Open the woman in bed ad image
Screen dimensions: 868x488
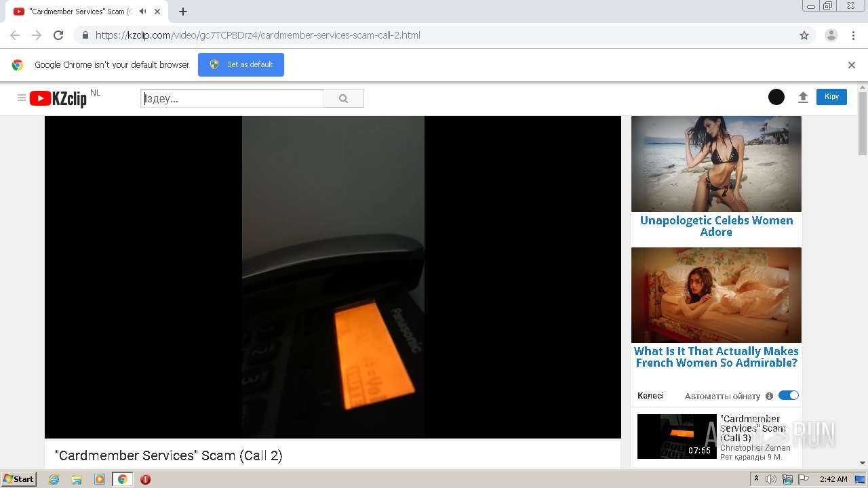[x=716, y=295]
